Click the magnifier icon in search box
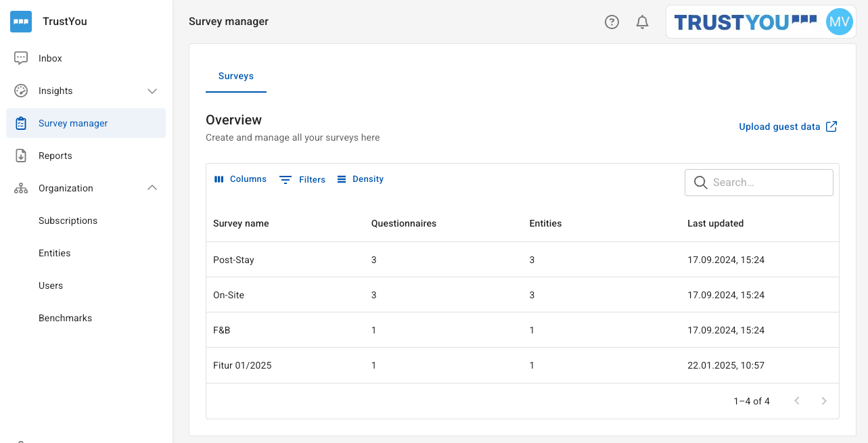Image resolution: width=868 pixels, height=443 pixels. (x=701, y=183)
